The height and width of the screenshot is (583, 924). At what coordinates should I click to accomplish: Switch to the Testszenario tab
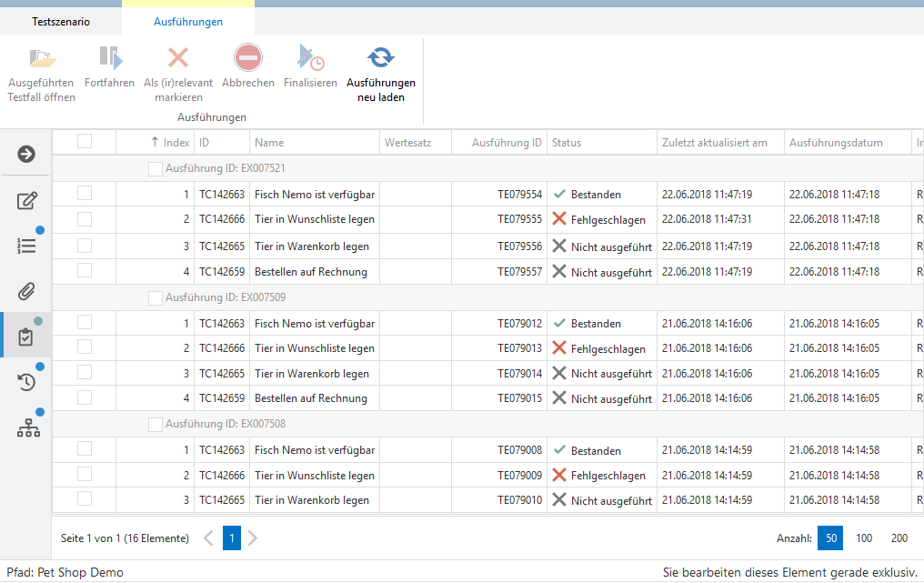(61, 22)
